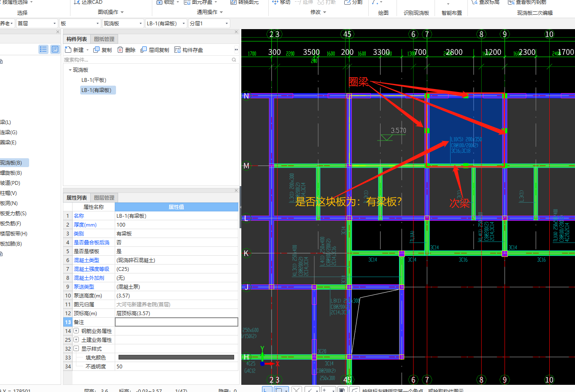Click the 复制 copy component icon
The width and height of the screenshot is (575, 392).
tap(97, 50)
